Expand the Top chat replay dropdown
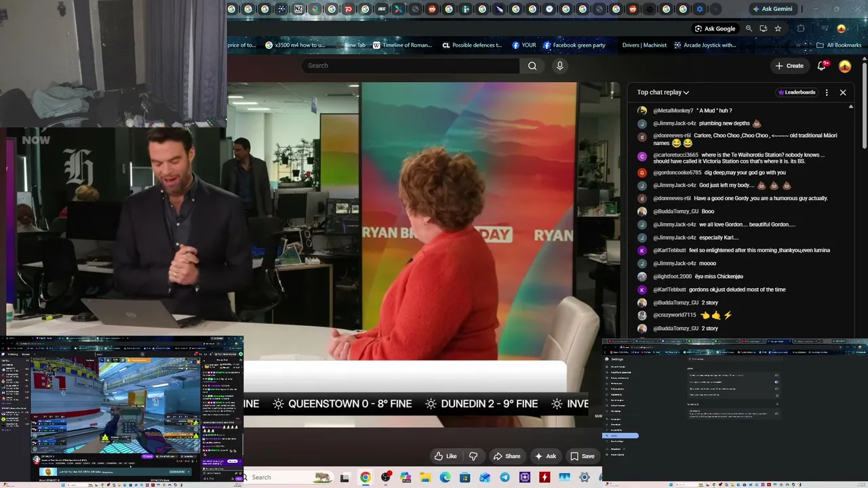The height and width of the screenshot is (488, 868). [663, 92]
